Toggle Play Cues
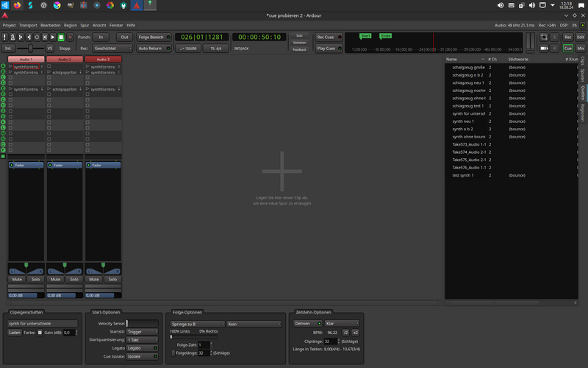The height and width of the screenshot is (368, 588). [329, 49]
